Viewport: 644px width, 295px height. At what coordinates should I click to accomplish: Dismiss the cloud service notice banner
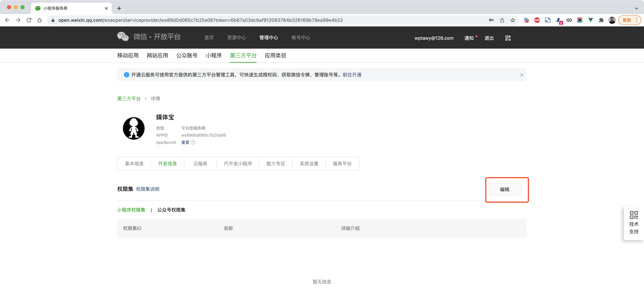(522, 75)
